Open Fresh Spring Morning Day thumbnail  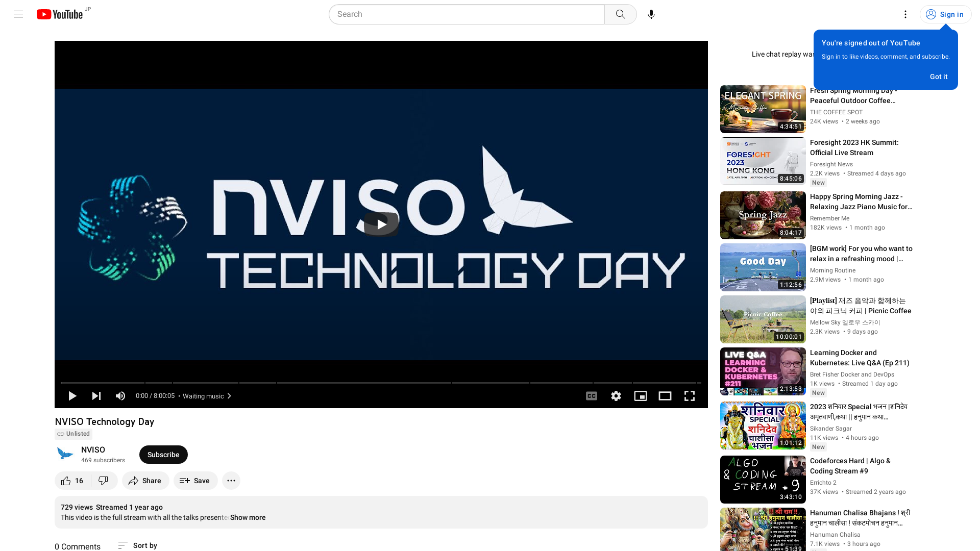763,109
